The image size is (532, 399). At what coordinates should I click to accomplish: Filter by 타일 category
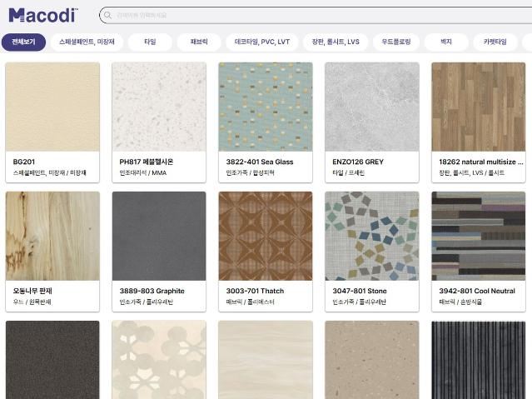(150, 42)
